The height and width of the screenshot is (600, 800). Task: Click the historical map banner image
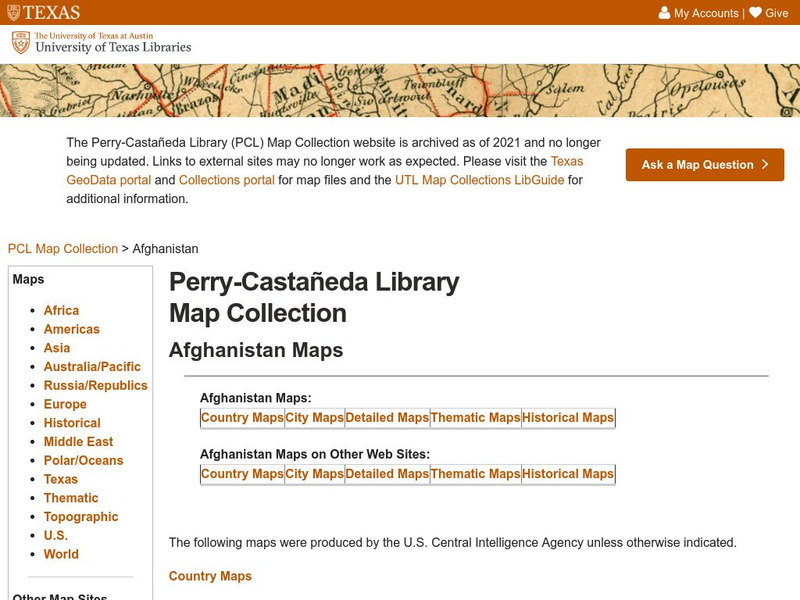[400, 90]
